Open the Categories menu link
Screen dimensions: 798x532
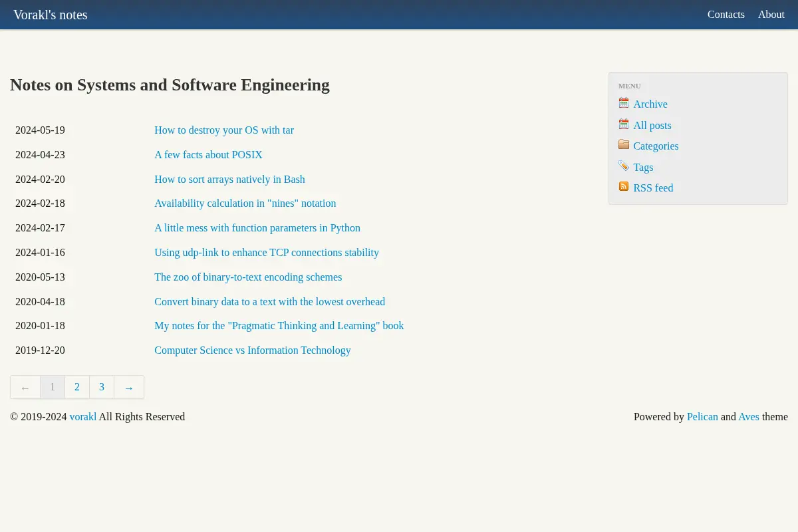[x=656, y=146]
